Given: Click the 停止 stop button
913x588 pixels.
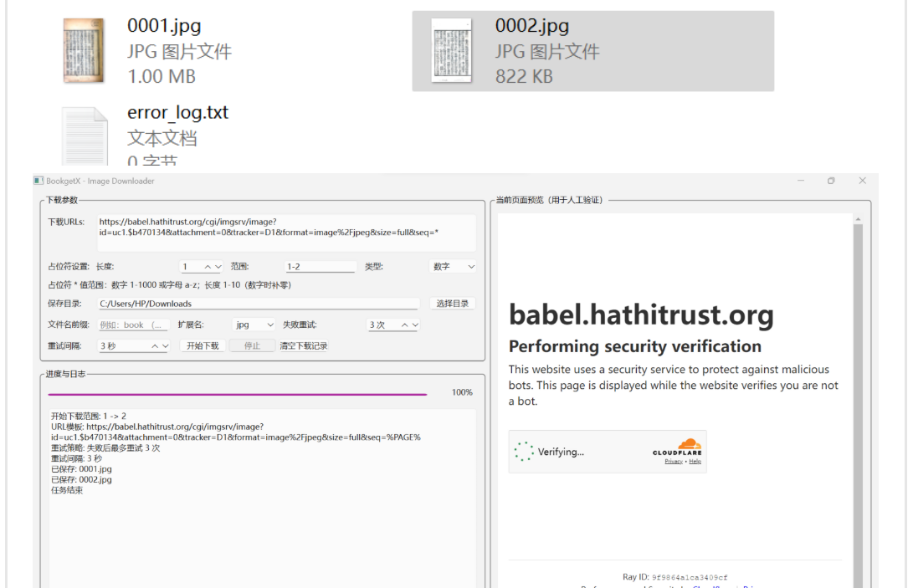Looking at the screenshot, I should pyautogui.click(x=252, y=345).
